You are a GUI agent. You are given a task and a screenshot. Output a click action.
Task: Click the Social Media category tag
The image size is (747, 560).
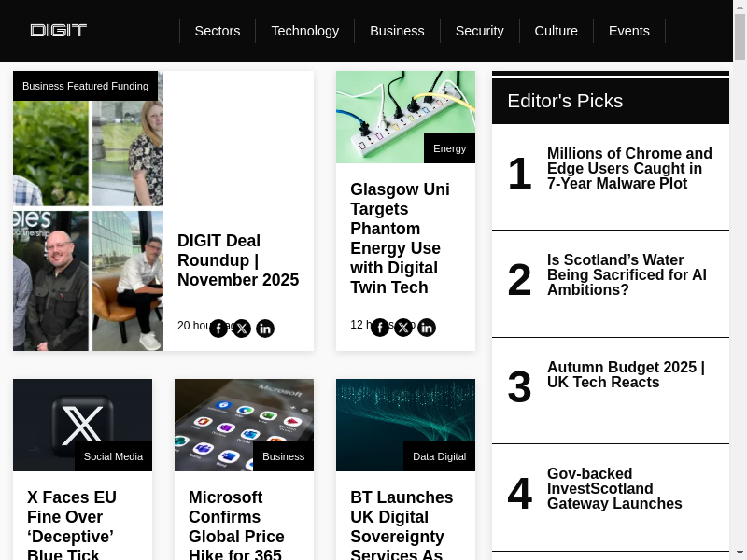[113, 456]
